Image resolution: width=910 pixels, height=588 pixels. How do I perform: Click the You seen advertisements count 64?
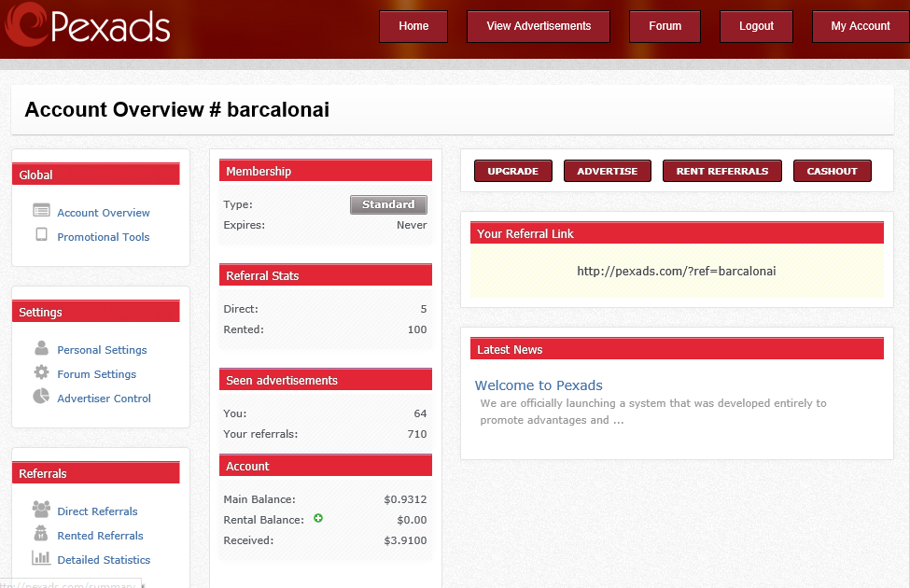click(420, 413)
